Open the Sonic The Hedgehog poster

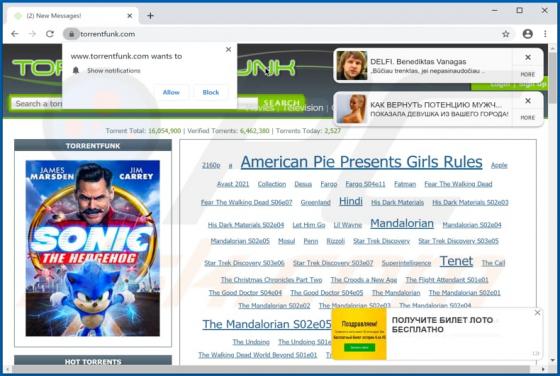coord(92,248)
